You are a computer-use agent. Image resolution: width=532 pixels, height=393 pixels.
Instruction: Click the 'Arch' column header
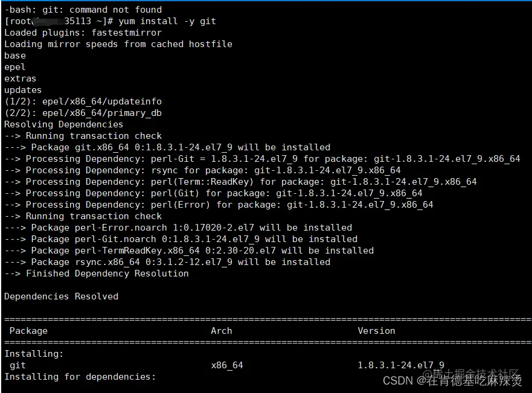pyautogui.click(x=222, y=331)
